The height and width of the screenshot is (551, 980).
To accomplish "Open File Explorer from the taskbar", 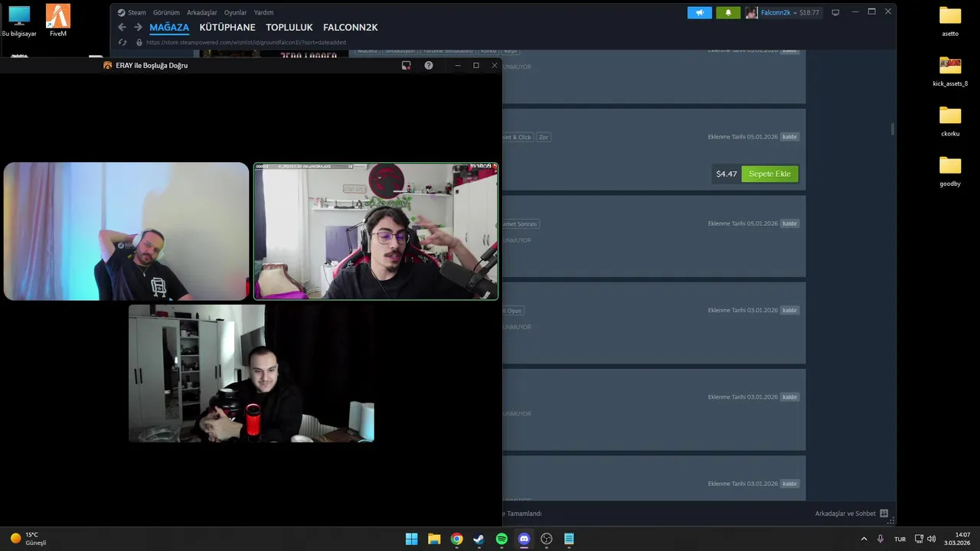I will click(434, 539).
